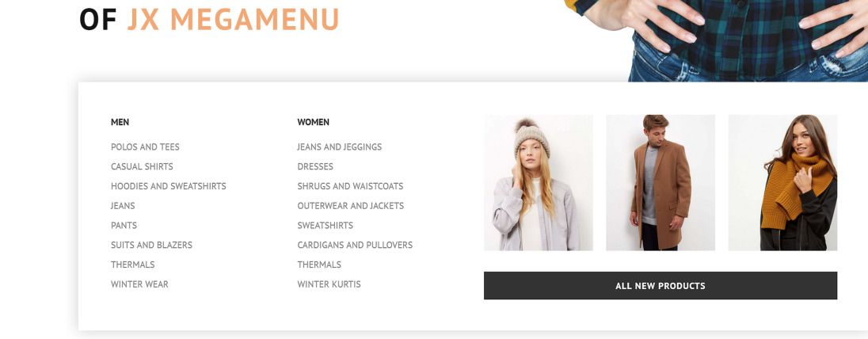
Task: Open Cardigans and Pullovers
Action: pyautogui.click(x=355, y=245)
